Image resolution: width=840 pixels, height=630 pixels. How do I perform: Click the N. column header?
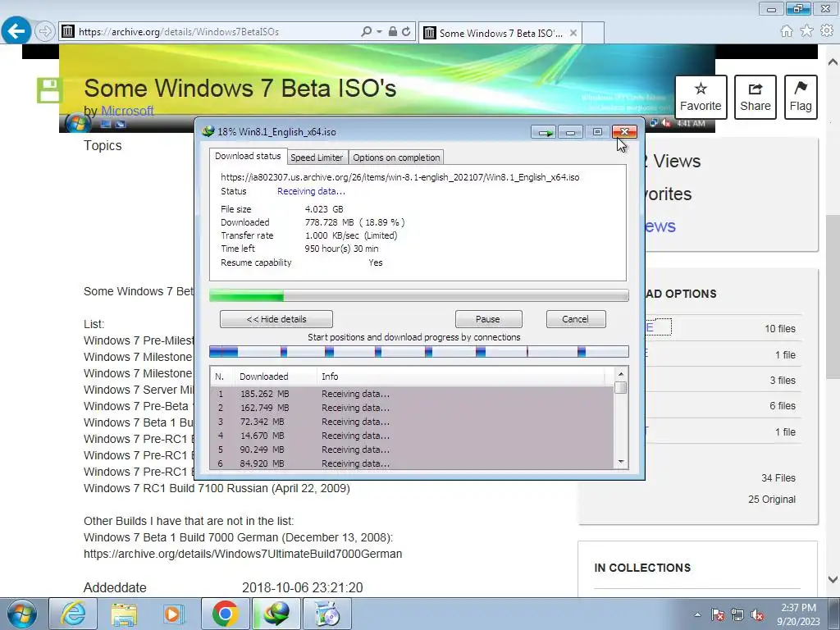(221, 377)
